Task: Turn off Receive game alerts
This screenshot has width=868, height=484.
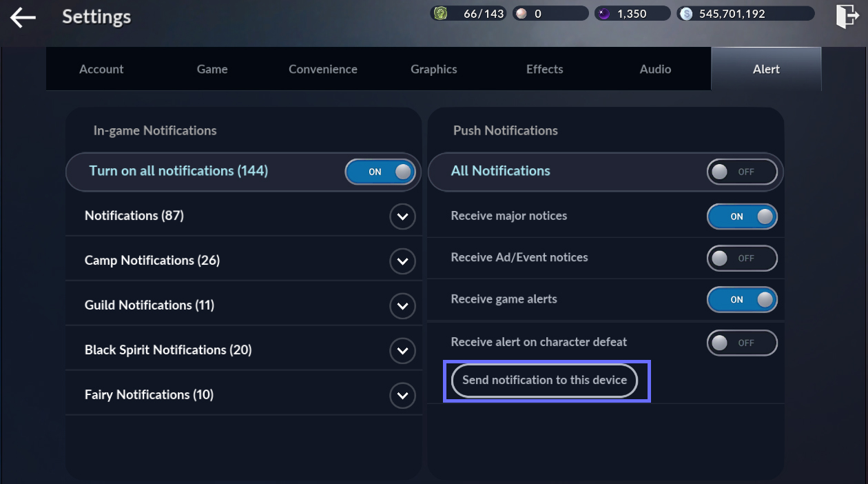Action: [742, 300]
